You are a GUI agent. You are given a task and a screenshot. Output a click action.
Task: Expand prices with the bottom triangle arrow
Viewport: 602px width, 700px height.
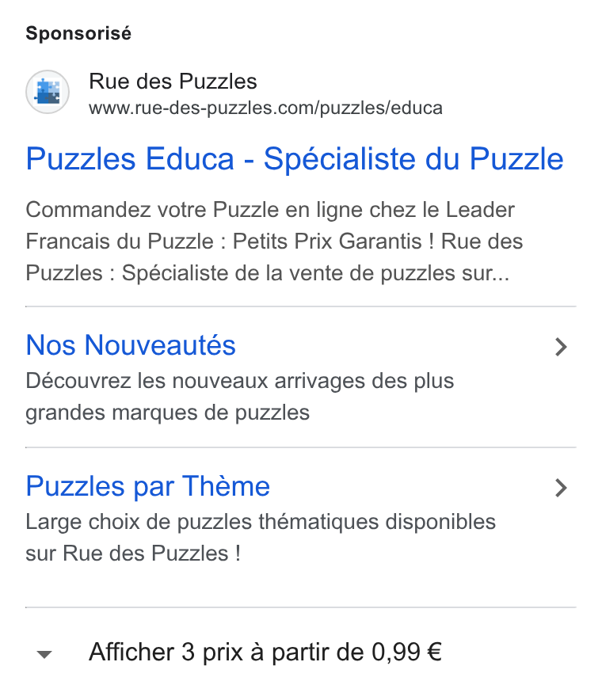44,654
